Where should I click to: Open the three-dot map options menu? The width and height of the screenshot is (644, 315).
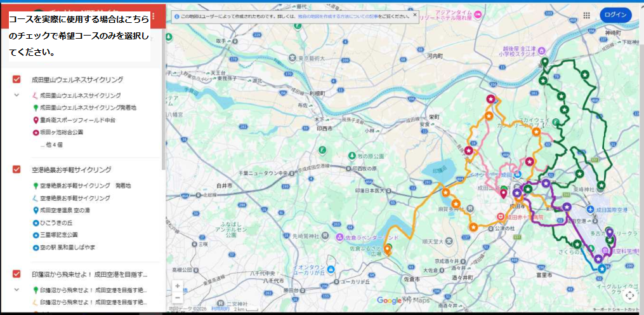point(153,16)
